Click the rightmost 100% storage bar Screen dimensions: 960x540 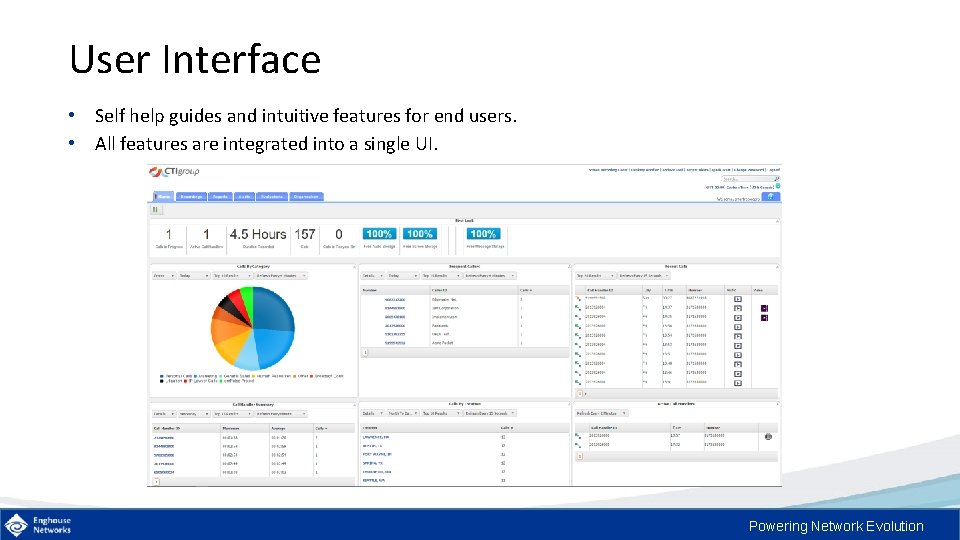tap(483, 234)
